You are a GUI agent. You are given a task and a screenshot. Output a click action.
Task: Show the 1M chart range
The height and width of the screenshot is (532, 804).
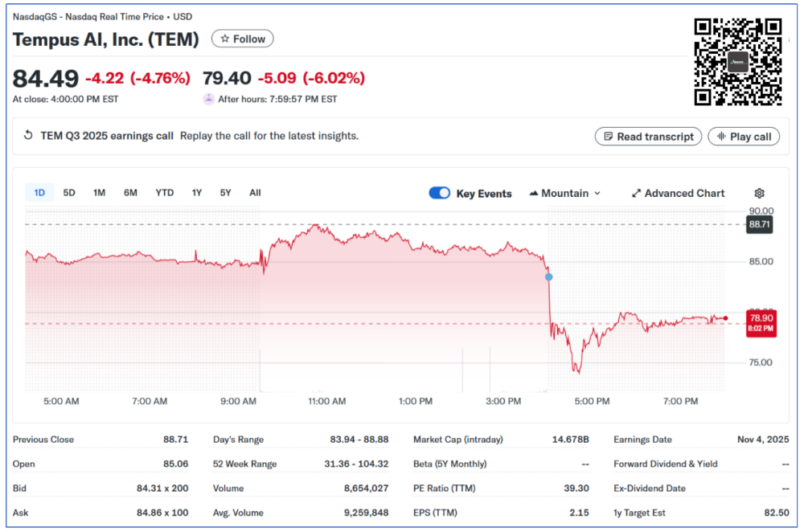(99, 193)
